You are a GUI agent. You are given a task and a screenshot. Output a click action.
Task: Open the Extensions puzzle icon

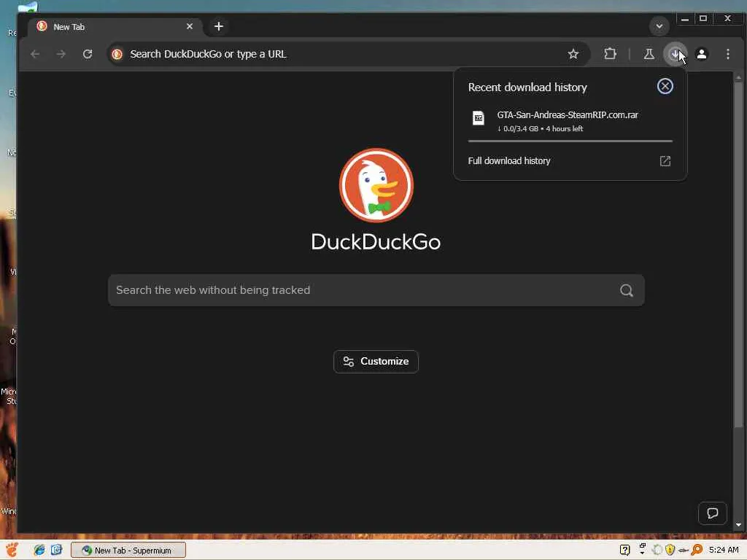pyautogui.click(x=610, y=54)
